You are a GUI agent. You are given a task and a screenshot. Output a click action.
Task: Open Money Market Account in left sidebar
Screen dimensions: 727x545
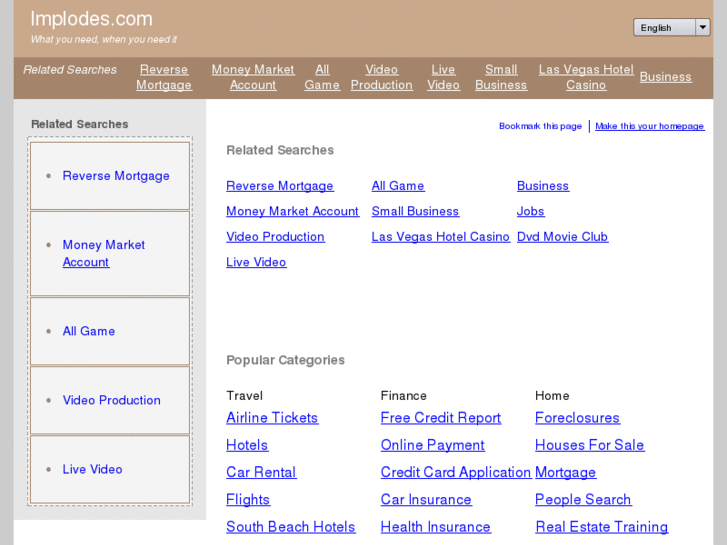click(104, 253)
